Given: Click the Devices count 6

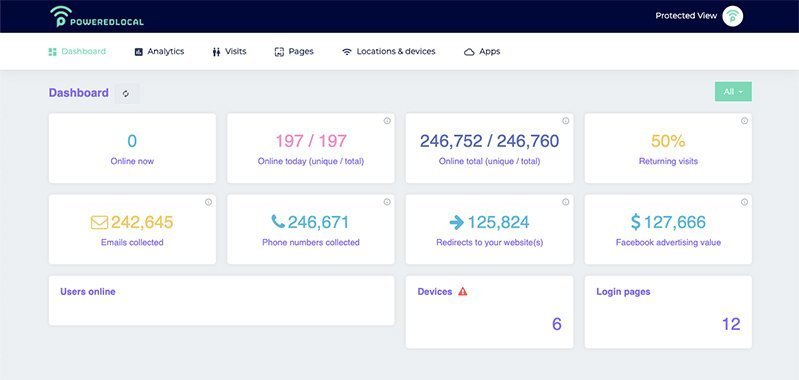Looking at the screenshot, I should tap(556, 324).
